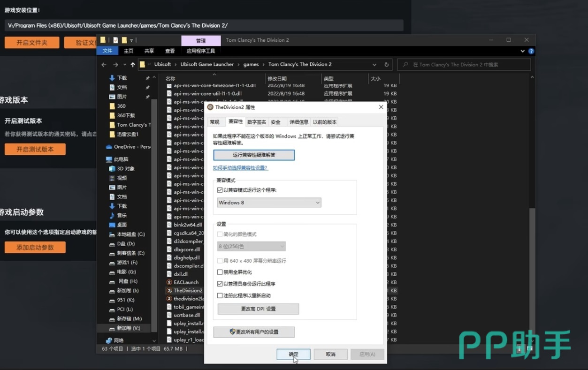Enable 禁用全屏优化 checkbox
Screen dimensions: 588x370
coord(220,272)
